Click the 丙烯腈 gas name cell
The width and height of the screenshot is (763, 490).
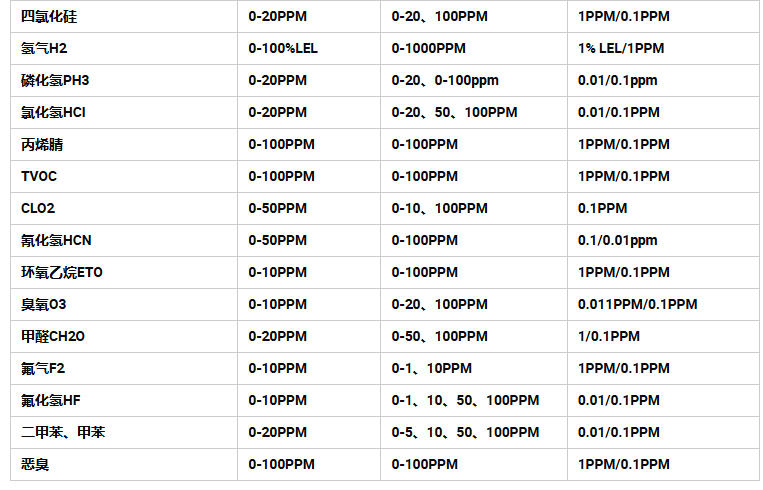pos(42,144)
